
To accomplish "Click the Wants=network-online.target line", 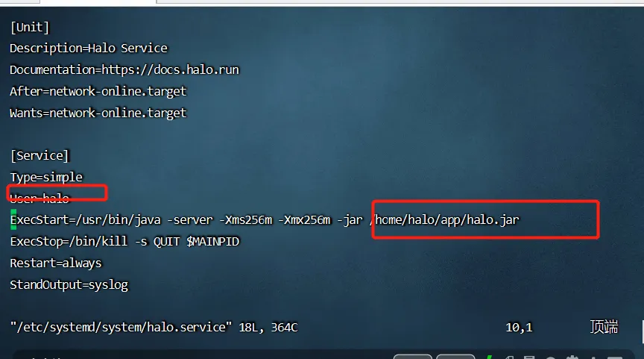I will 98,113.
